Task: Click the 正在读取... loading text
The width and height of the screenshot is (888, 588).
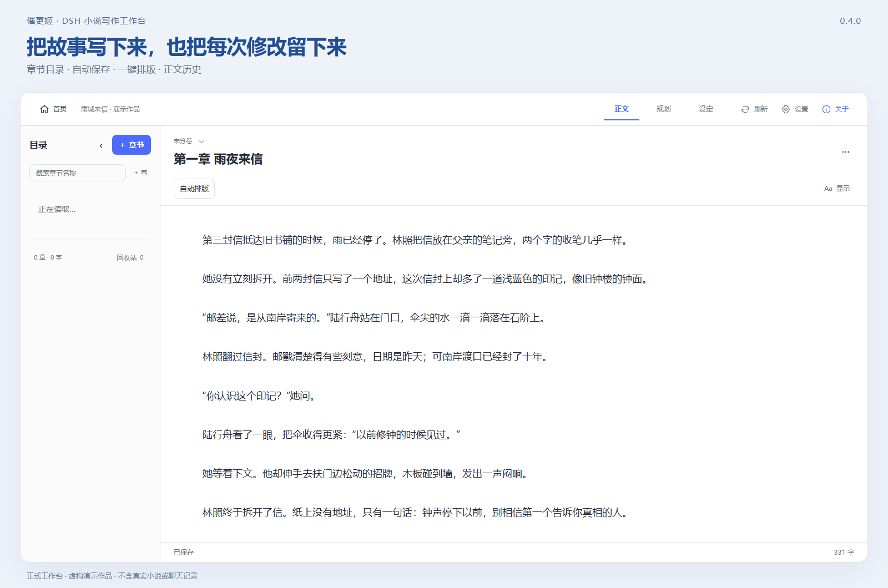Action: pyautogui.click(x=57, y=210)
